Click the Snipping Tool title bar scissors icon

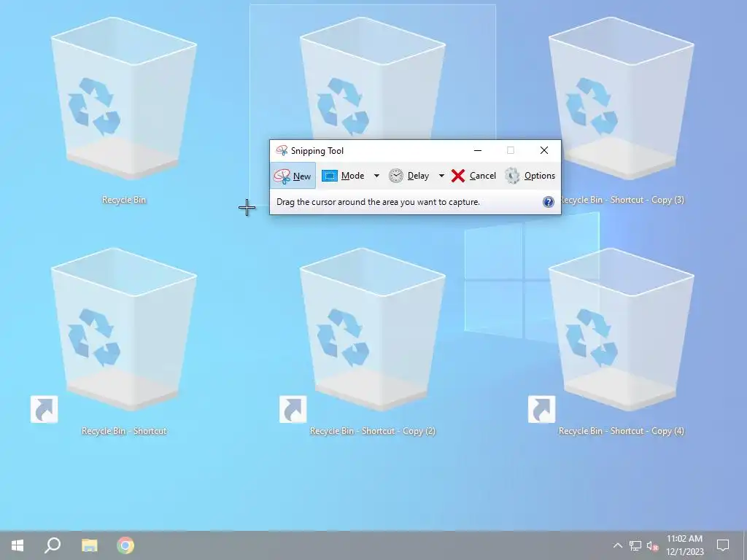(x=282, y=150)
